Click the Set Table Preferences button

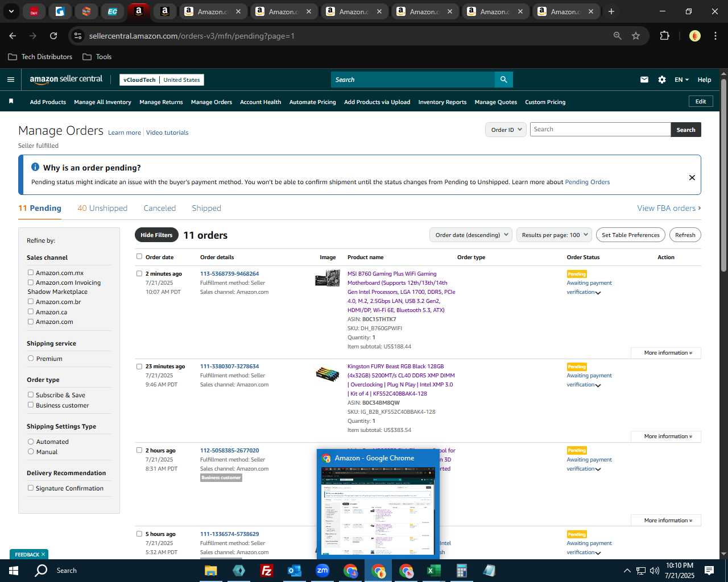click(x=631, y=235)
